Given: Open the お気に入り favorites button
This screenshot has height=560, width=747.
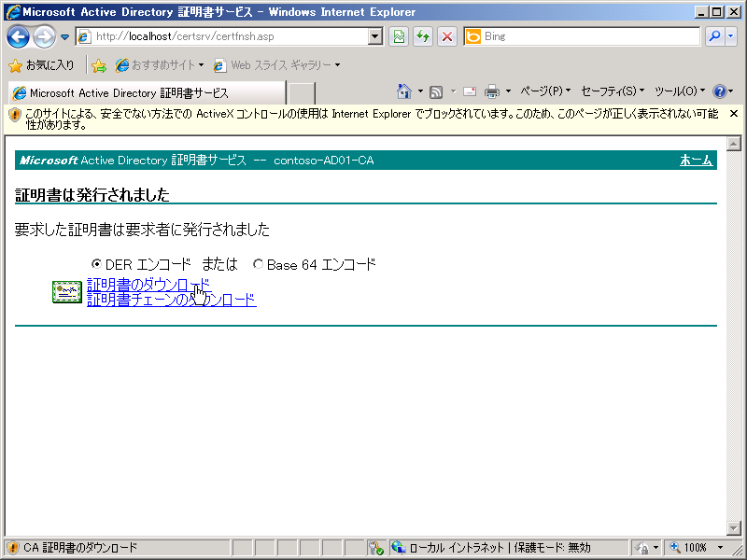Looking at the screenshot, I should pos(42,65).
